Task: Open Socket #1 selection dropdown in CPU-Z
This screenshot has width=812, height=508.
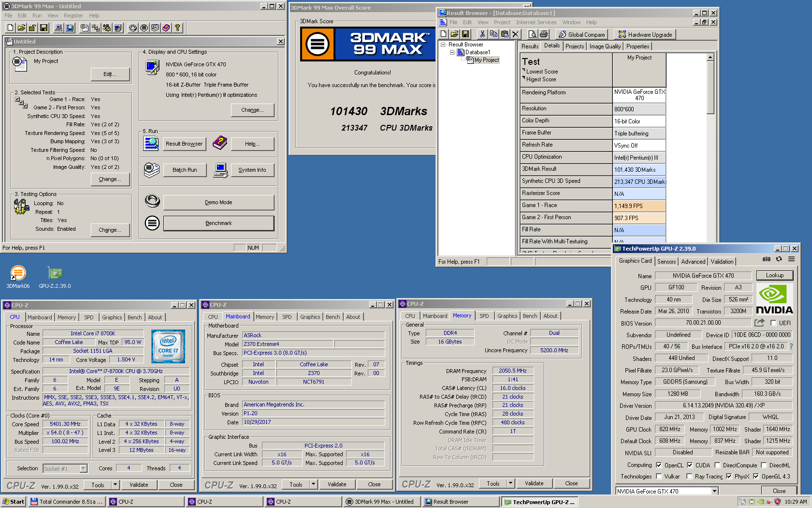Action: 83,468
